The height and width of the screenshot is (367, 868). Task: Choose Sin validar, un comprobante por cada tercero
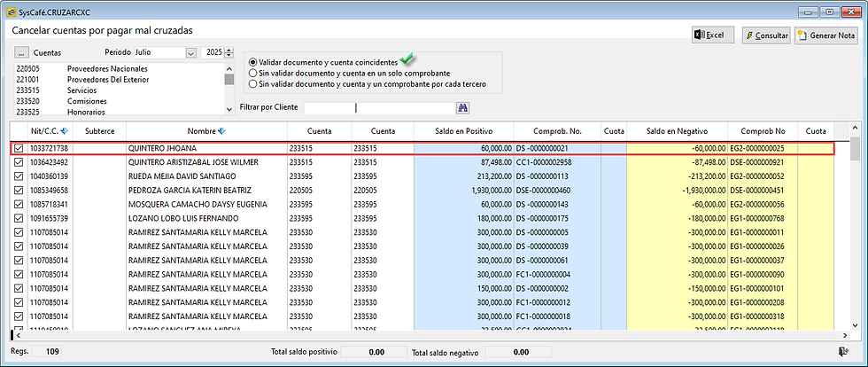(253, 84)
